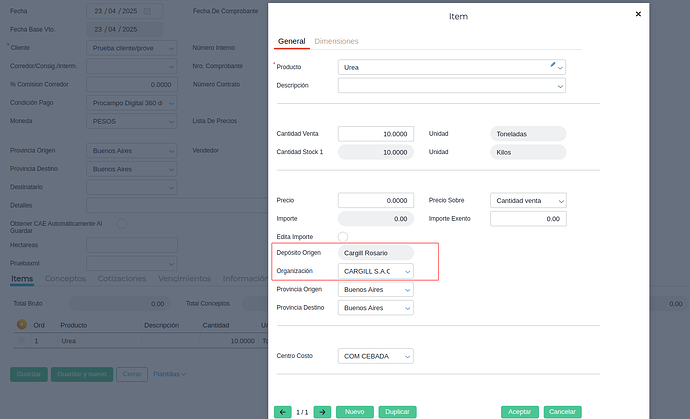Click the Importe Exento input field
This screenshot has height=419, width=690.
coord(528,218)
